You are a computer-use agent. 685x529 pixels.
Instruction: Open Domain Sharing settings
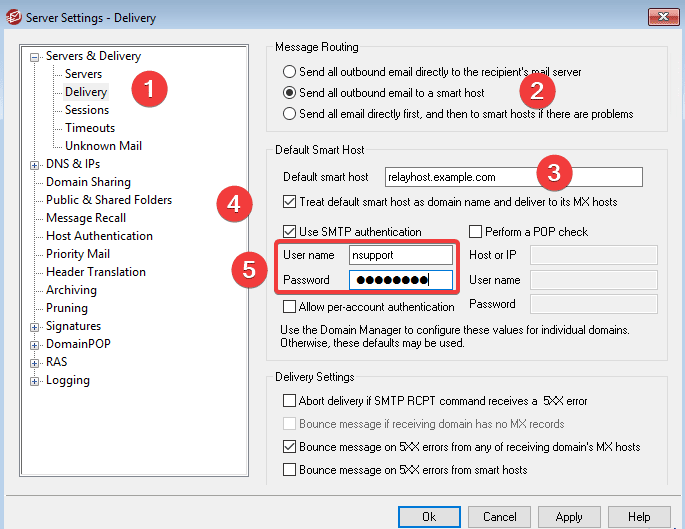(x=88, y=182)
